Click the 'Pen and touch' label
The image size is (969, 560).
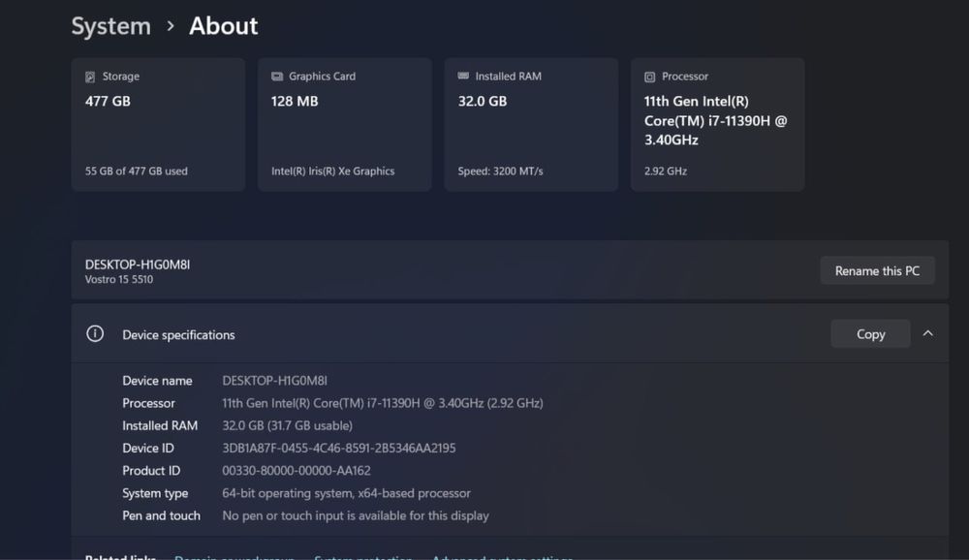click(161, 515)
